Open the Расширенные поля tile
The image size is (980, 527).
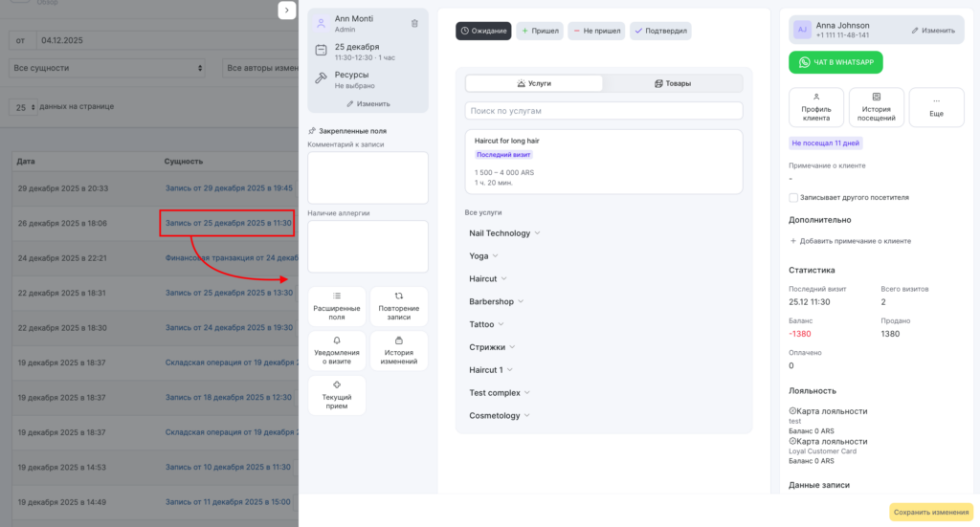pyautogui.click(x=337, y=306)
